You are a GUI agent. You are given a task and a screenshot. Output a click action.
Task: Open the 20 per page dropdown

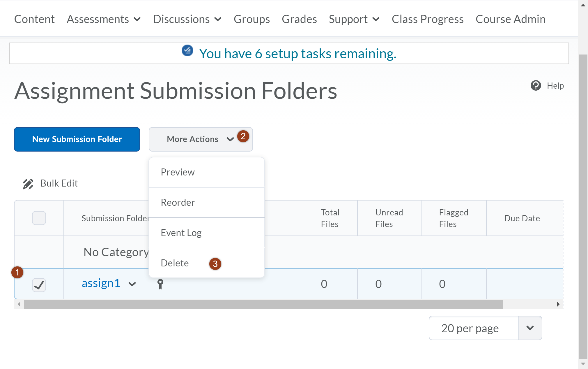click(x=485, y=328)
